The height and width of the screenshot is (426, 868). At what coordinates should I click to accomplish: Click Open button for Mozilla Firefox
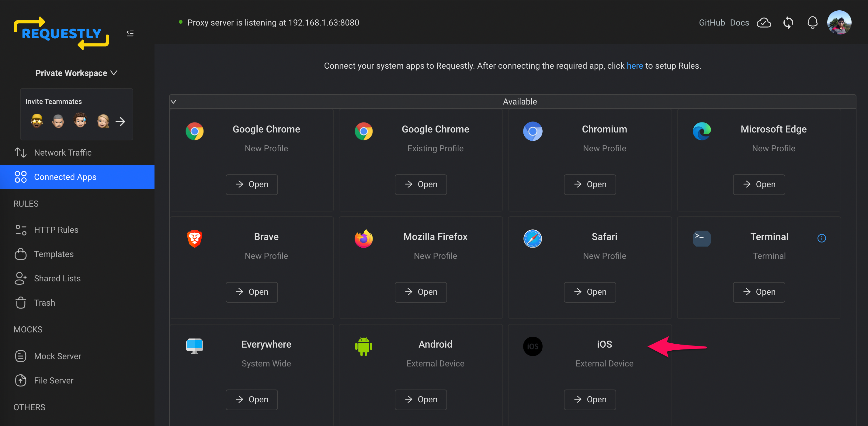click(421, 292)
